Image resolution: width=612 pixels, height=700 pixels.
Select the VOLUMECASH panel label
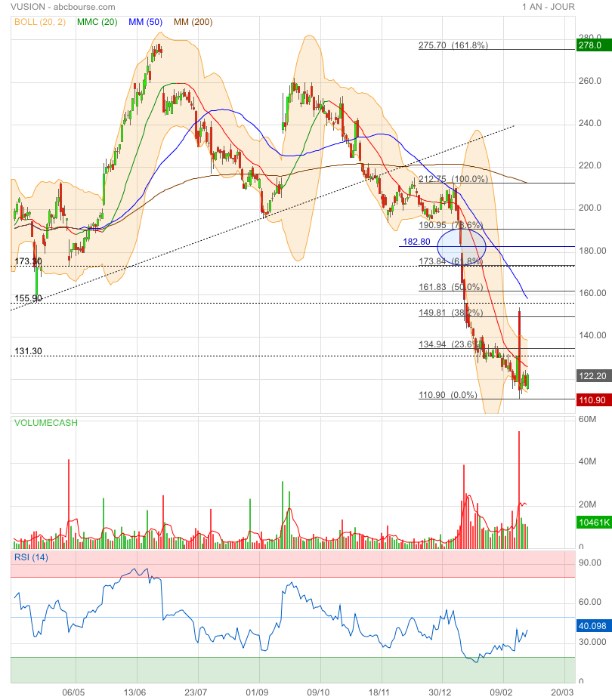click(47, 423)
